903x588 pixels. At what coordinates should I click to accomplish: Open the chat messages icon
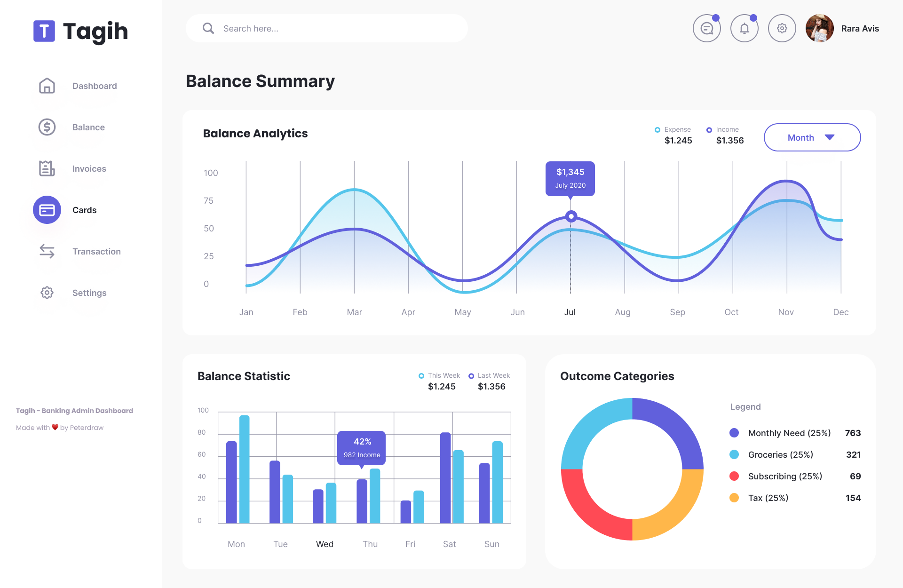point(706,29)
